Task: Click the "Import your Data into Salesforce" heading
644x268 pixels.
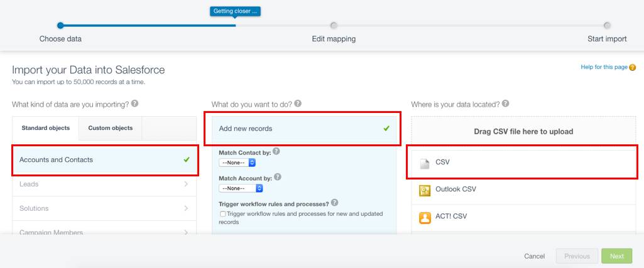Action: pyautogui.click(x=89, y=70)
